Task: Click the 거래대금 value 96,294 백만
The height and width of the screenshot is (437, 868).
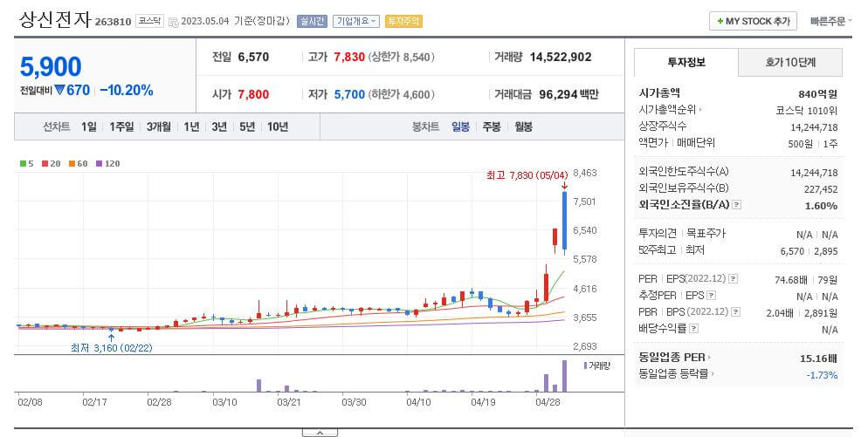Action: pos(568,94)
